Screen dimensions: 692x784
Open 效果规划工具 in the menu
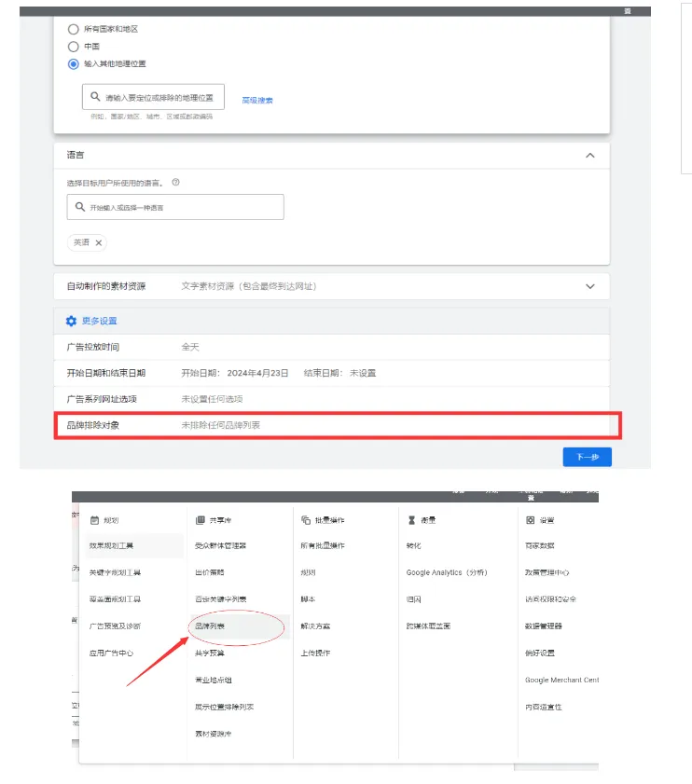click(x=111, y=545)
